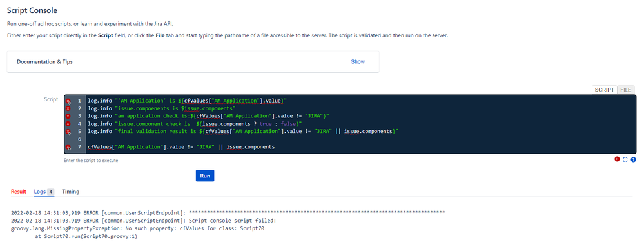This screenshot has width=644, height=251.
Task: Click the error marker on script line 7
Action: coord(68,147)
